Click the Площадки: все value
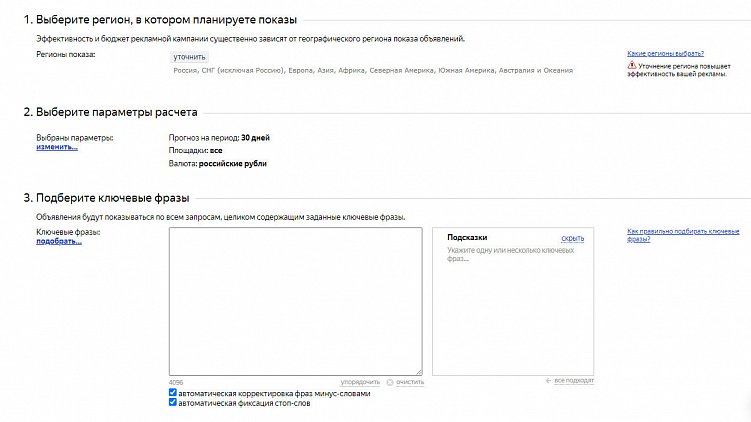751x422 pixels. pyautogui.click(x=216, y=150)
